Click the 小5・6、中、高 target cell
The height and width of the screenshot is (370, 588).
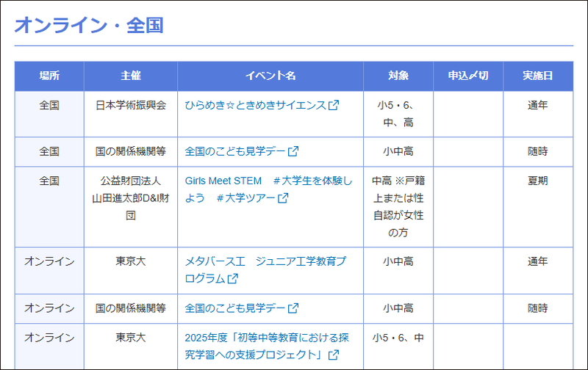398,115
